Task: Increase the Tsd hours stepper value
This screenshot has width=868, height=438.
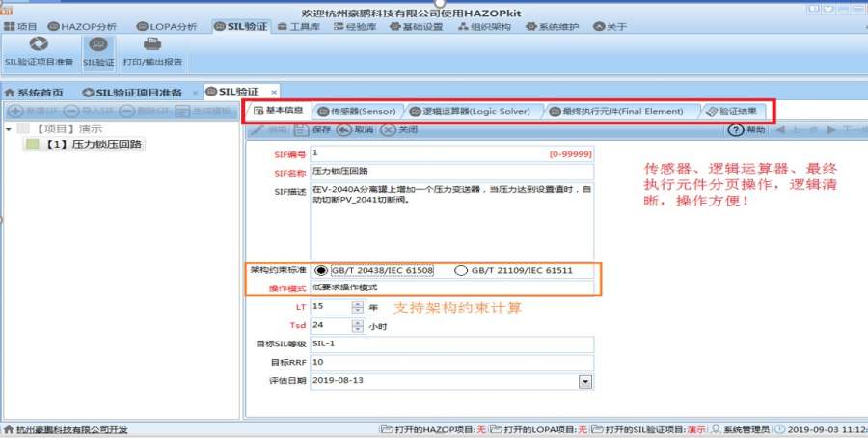Action: 358,322
